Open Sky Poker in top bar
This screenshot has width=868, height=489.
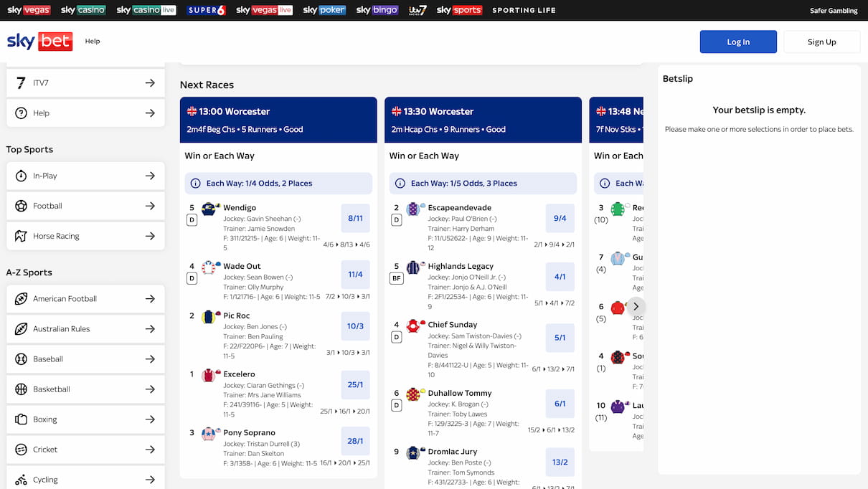pos(324,10)
